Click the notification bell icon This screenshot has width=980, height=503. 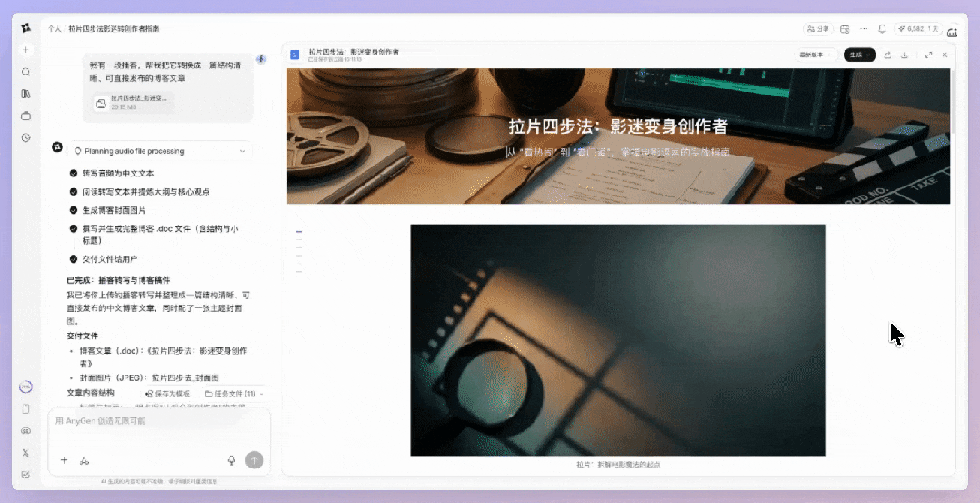[x=882, y=29]
